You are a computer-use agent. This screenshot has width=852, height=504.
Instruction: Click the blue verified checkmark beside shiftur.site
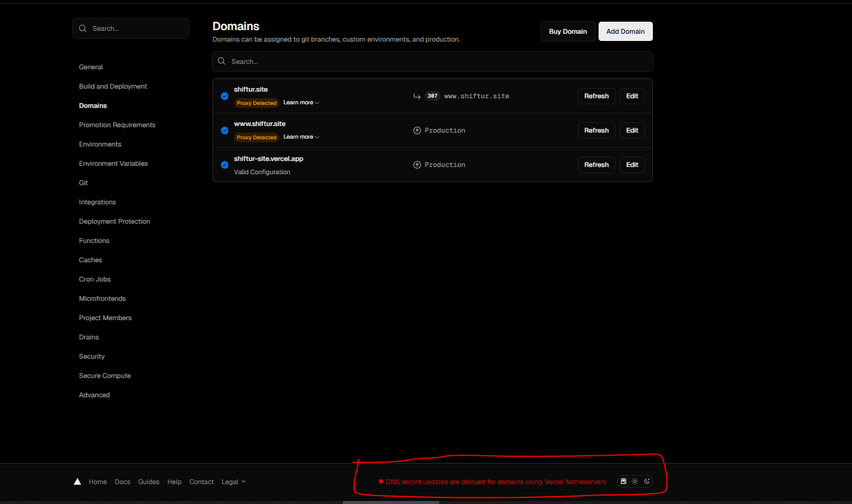(224, 96)
